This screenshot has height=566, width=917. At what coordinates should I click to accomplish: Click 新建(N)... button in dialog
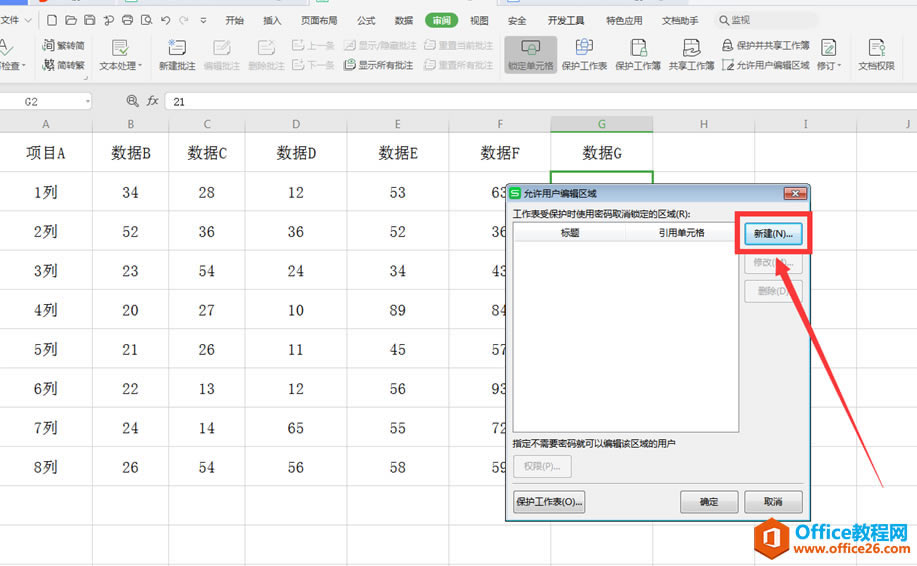pos(773,233)
